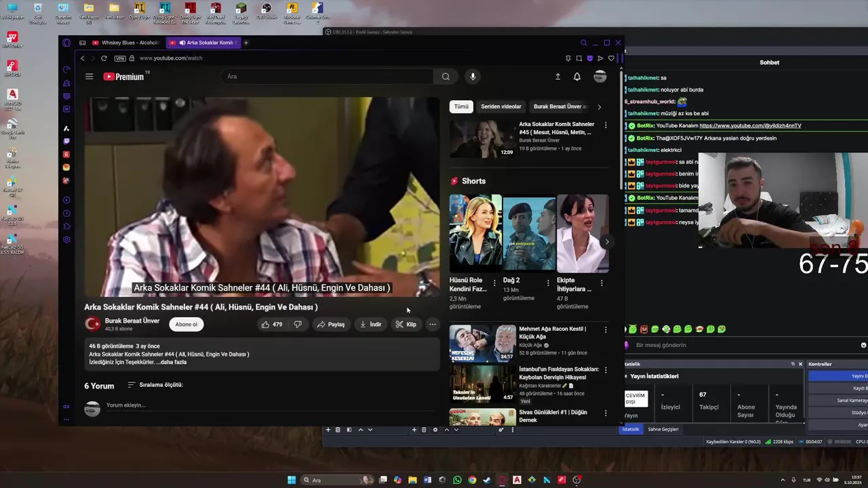The height and width of the screenshot is (488, 868).
Task: Select the Tümü filter chip
Action: 461,106
